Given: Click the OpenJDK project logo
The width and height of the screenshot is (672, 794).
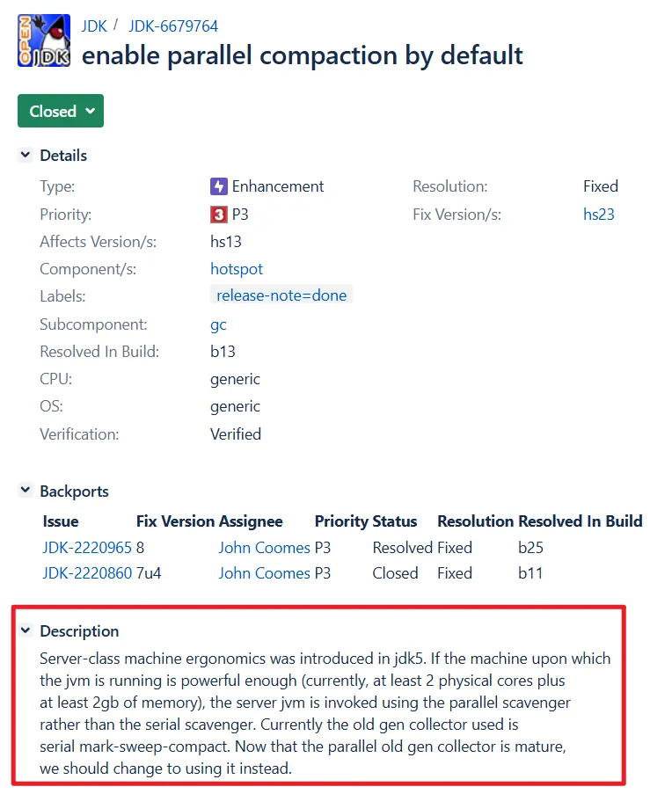Looking at the screenshot, I should pyautogui.click(x=44, y=40).
